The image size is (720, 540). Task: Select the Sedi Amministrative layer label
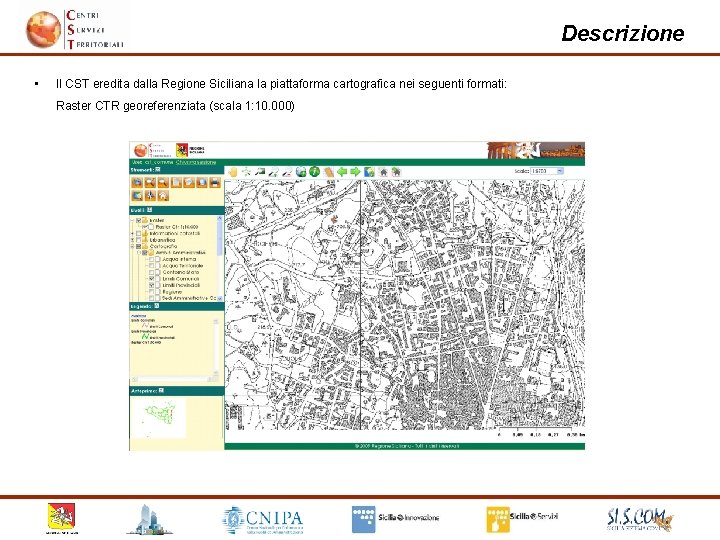pos(189,298)
